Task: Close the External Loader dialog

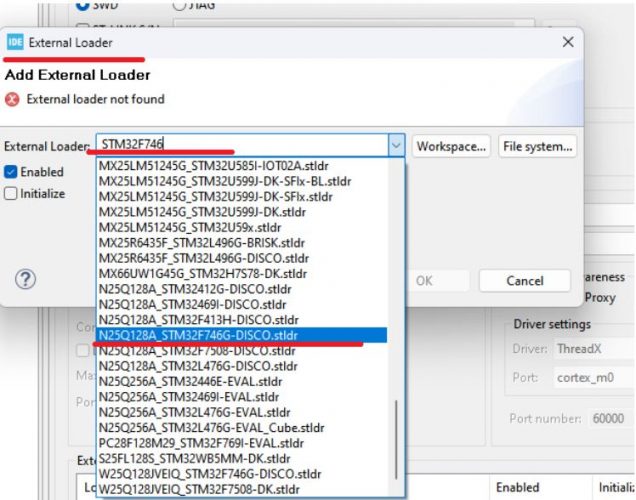Action: coord(567,43)
